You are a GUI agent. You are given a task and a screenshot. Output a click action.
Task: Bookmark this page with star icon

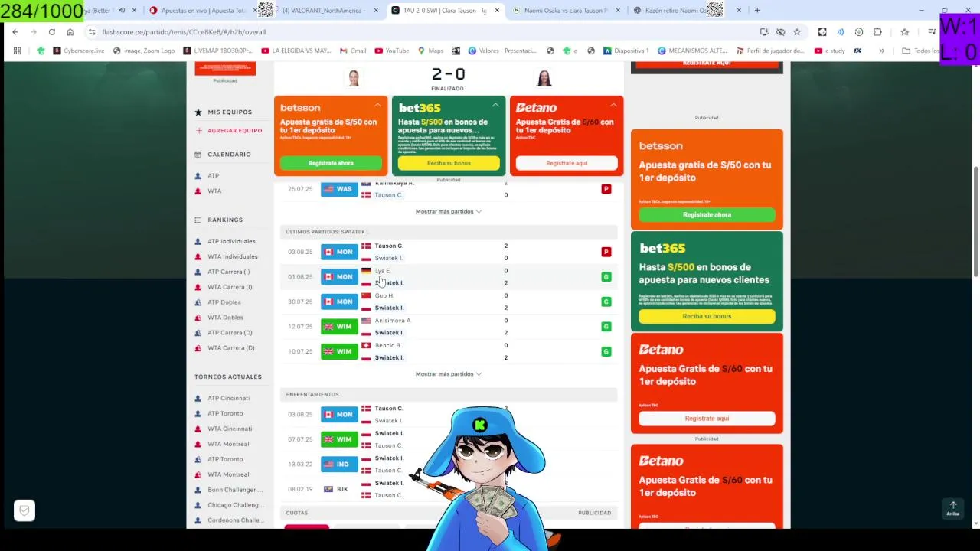tap(797, 32)
